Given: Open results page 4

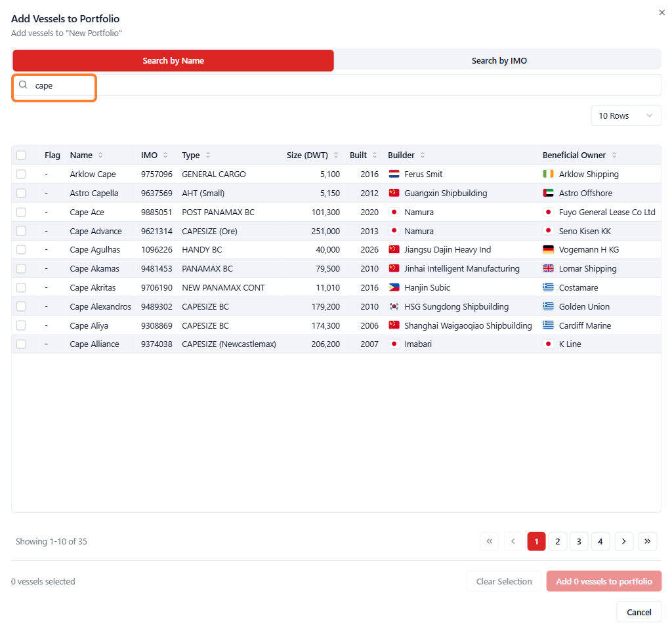Looking at the screenshot, I should [600, 541].
